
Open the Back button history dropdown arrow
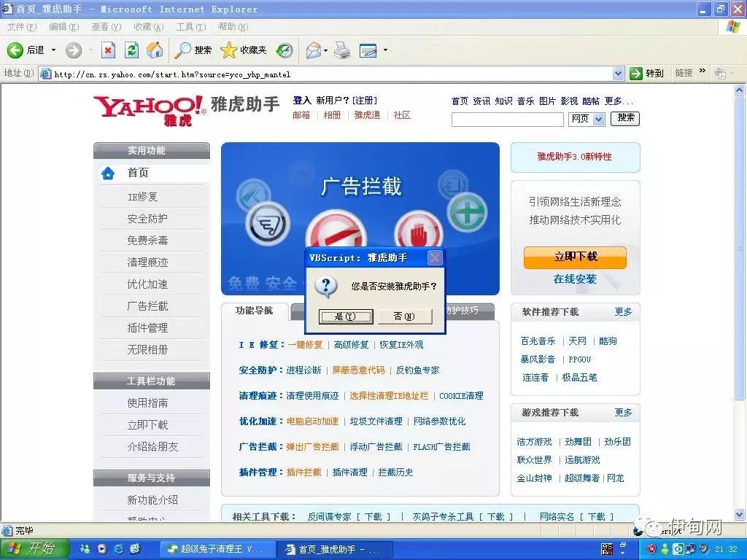coord(52,51)
